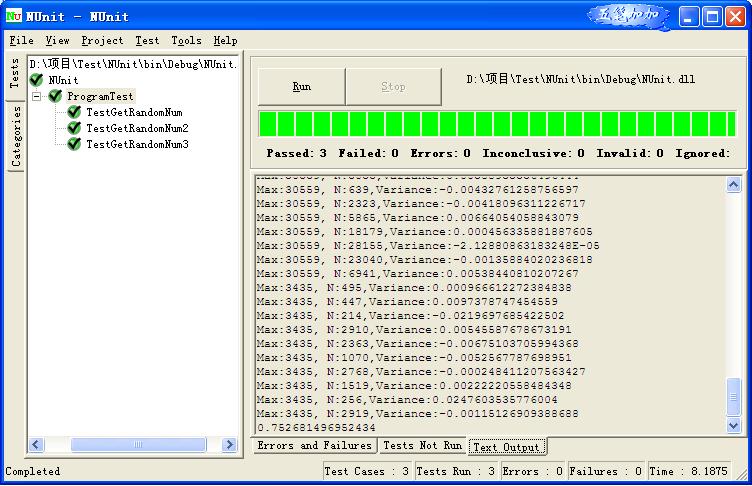Minimize the NUnit window
Screen dimensions: 752x486
pyautogui.click(x=689, y=17)
